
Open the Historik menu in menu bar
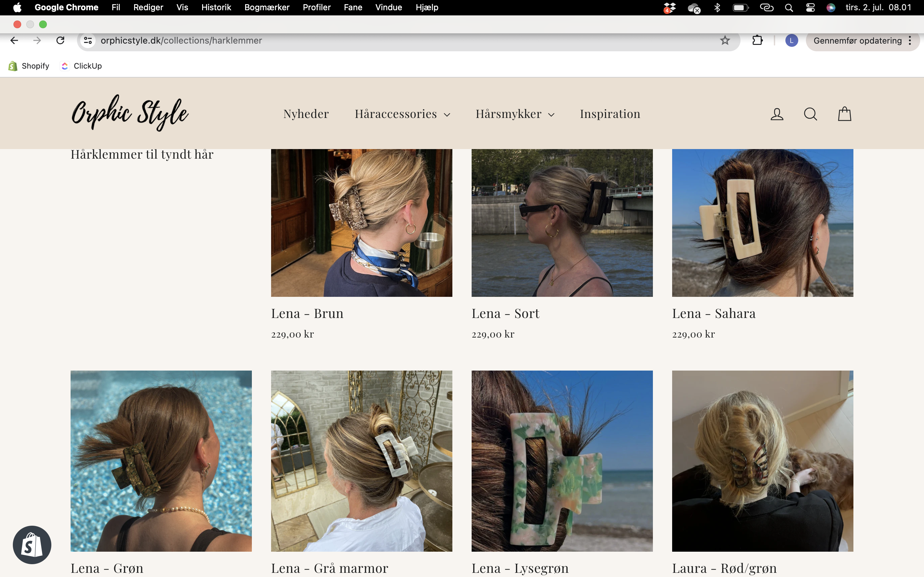tap(216, 8)
